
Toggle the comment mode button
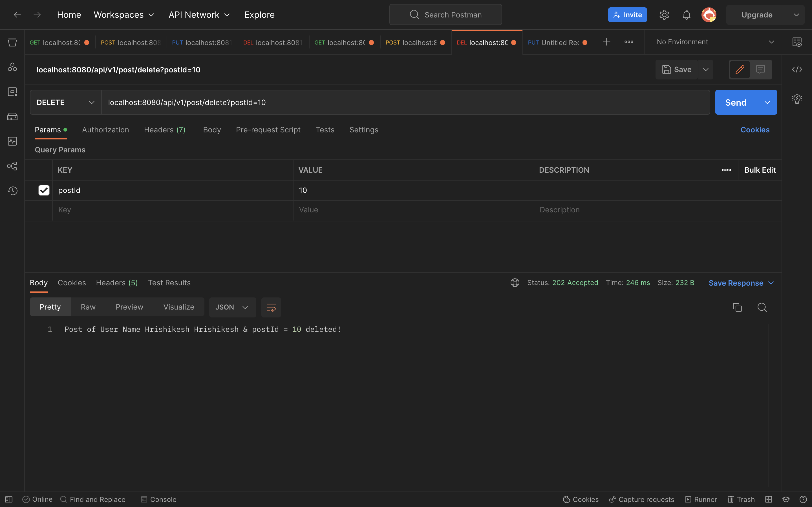click(x=760, y=69)
